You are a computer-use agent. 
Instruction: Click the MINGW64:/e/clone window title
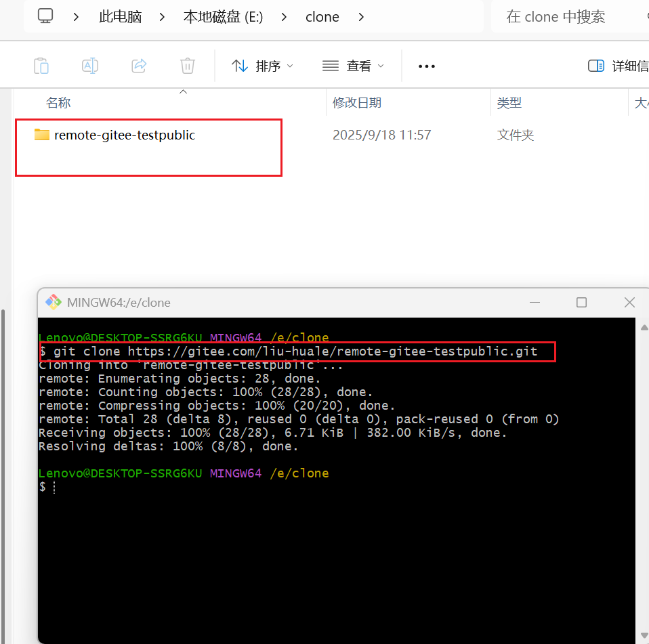(119, 302)
